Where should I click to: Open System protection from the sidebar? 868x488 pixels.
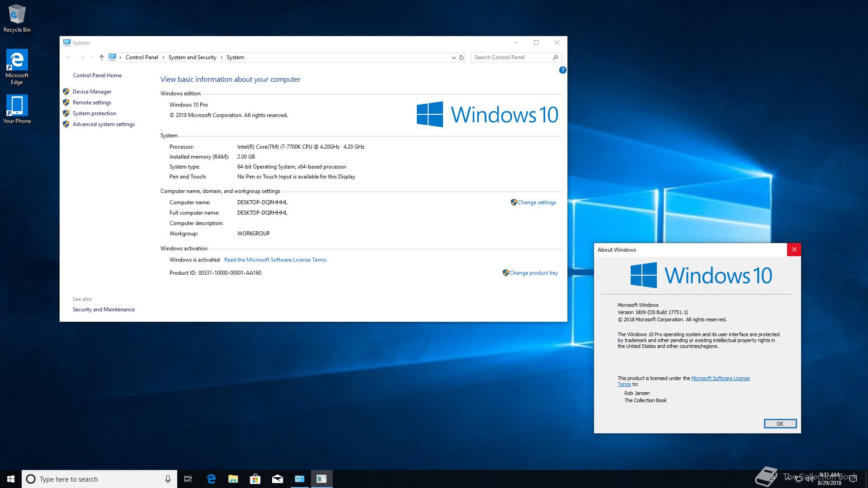tap(94, 113)
